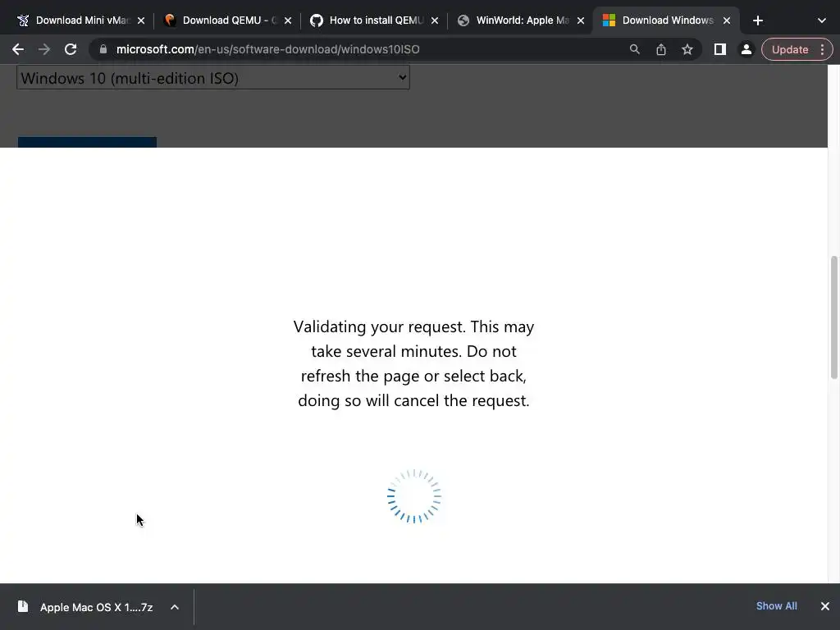The height and width of the screenshot is (630, 840).
Task: Expand download item options chevron
Action: [175, 607]
